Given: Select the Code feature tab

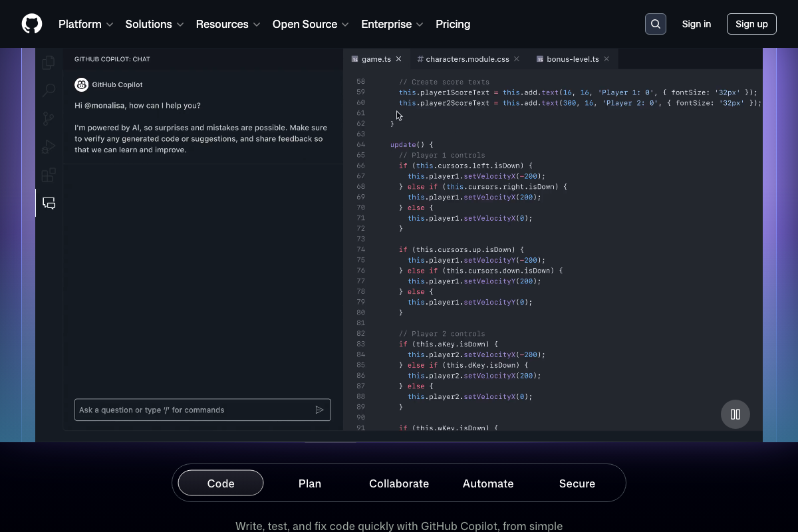Looking at the screenshot, I should point(221,483).
